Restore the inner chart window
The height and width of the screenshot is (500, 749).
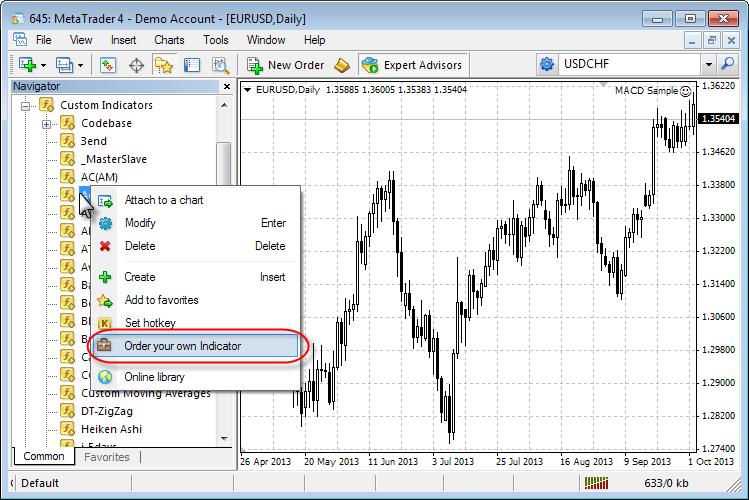[x=712, y=40]
